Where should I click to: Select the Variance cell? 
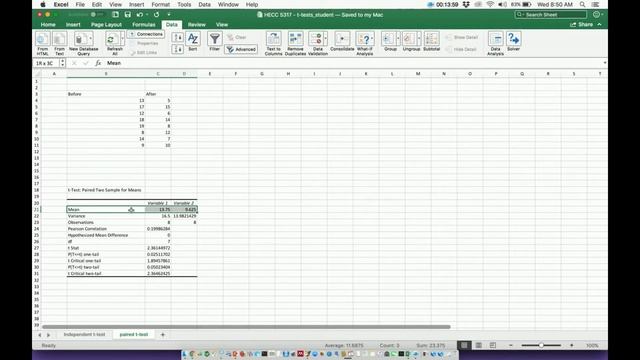click(x=106, y=216)
